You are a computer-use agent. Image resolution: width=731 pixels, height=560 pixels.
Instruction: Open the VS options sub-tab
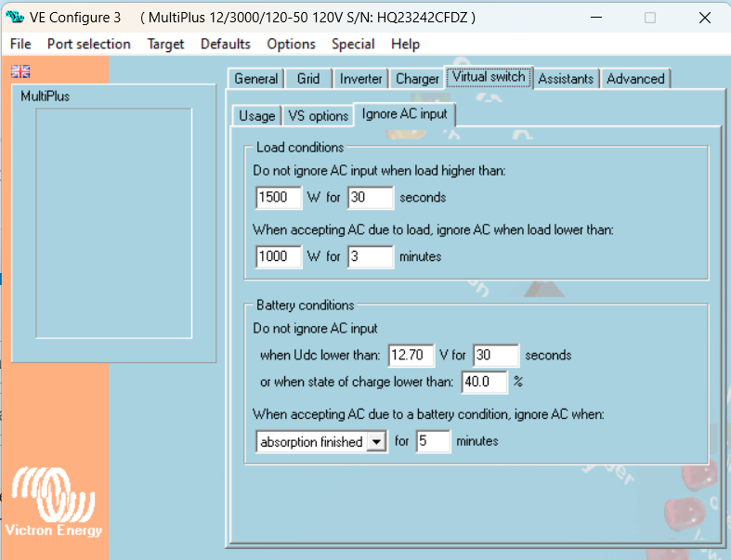(x=318, y=116)
